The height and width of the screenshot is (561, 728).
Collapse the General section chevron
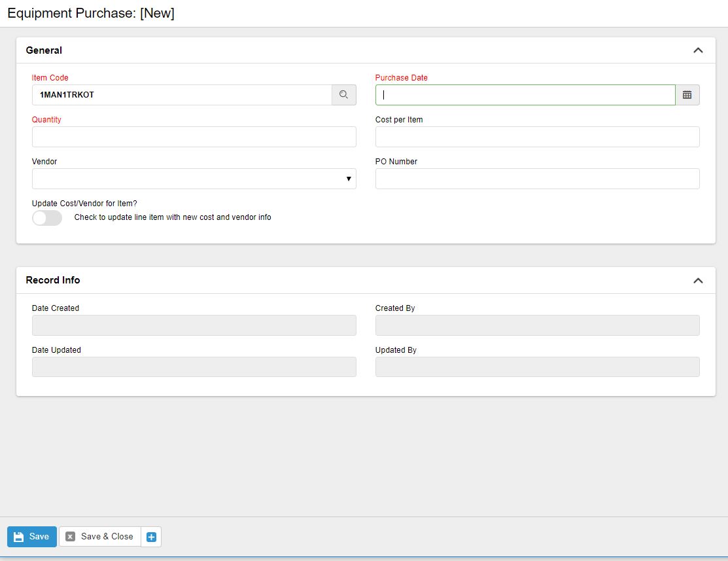[x=698, y=50]
